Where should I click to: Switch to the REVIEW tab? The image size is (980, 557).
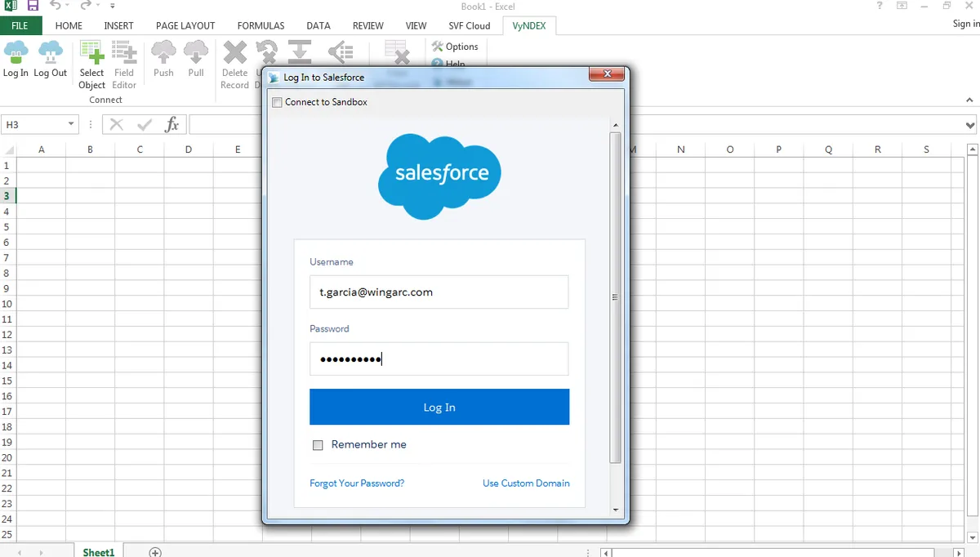pos(368,25)
